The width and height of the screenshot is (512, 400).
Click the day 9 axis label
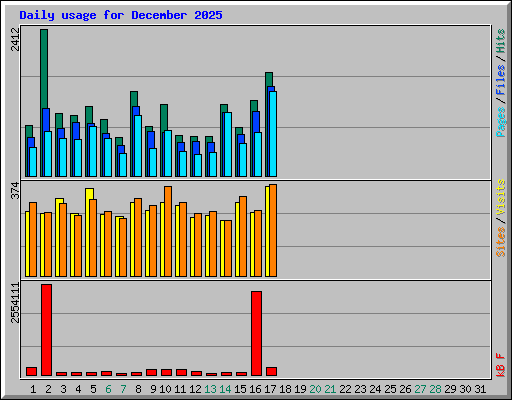point(153,389)
